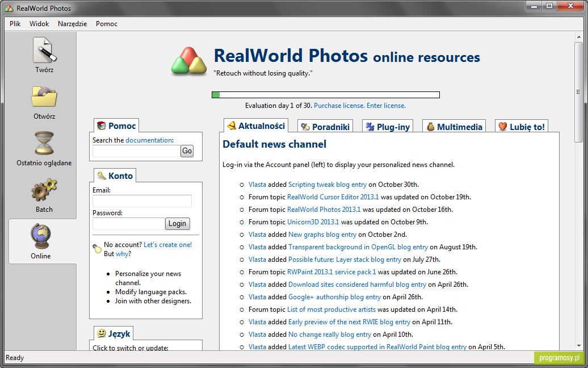Click the why? link
588x368 pixels.
[x=123, y=254]
